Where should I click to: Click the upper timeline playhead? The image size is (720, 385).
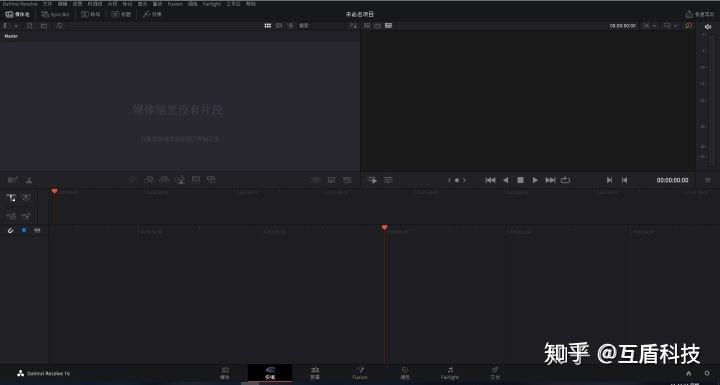pos(54,191)
